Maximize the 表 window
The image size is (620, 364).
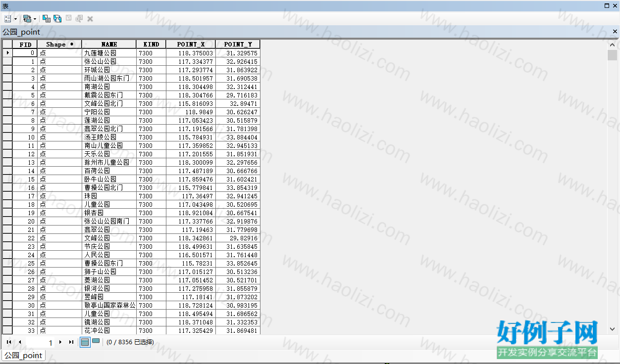607,5
